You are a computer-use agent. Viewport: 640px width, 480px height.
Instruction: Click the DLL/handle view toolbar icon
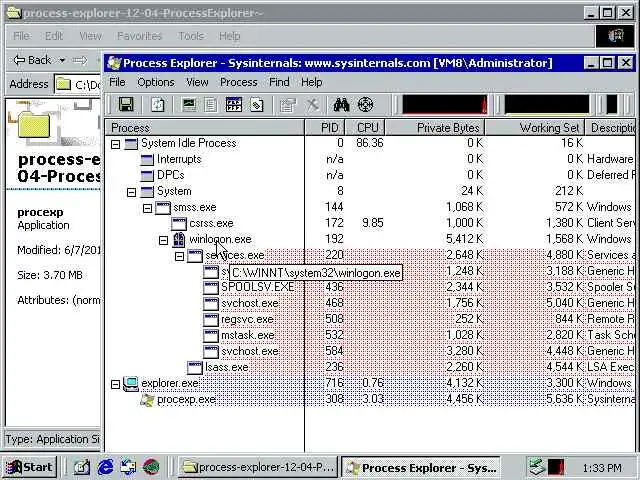(256, 105)
